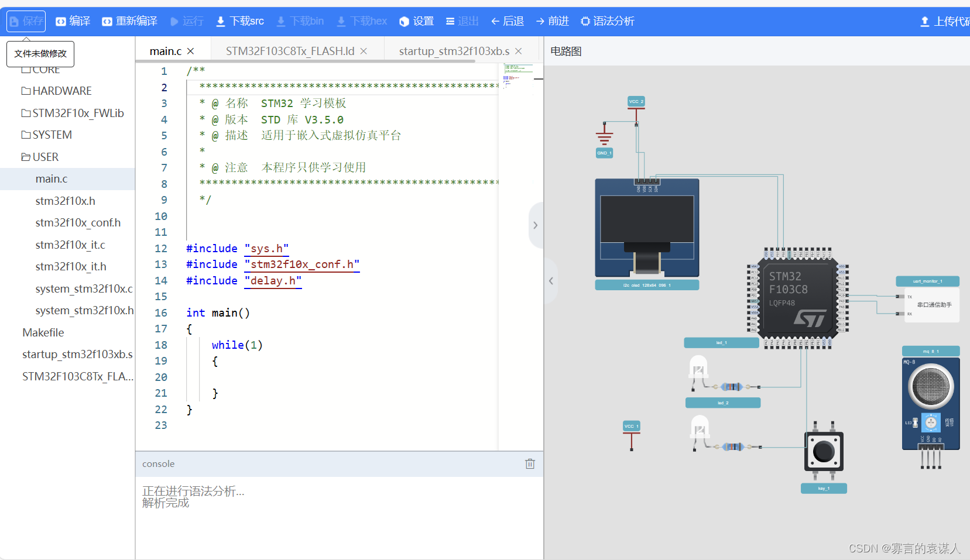Click the console panel header
This screenshot has height=560, width=970.
pyautogui.click(x=339, y=463)
